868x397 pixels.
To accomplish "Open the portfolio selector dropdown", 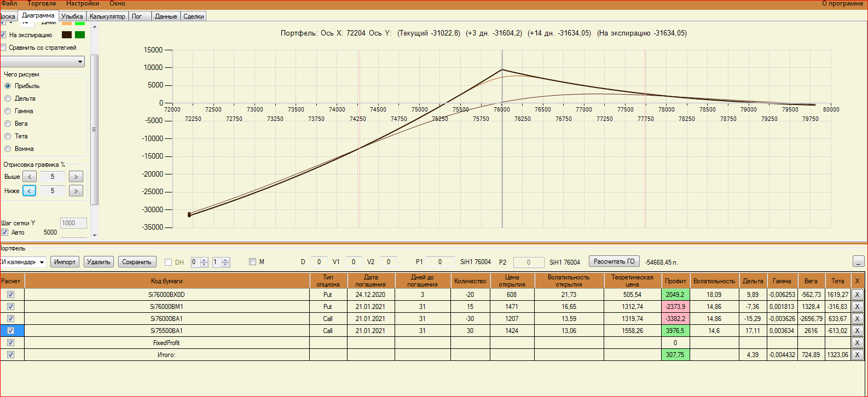I will click(23, 262).
